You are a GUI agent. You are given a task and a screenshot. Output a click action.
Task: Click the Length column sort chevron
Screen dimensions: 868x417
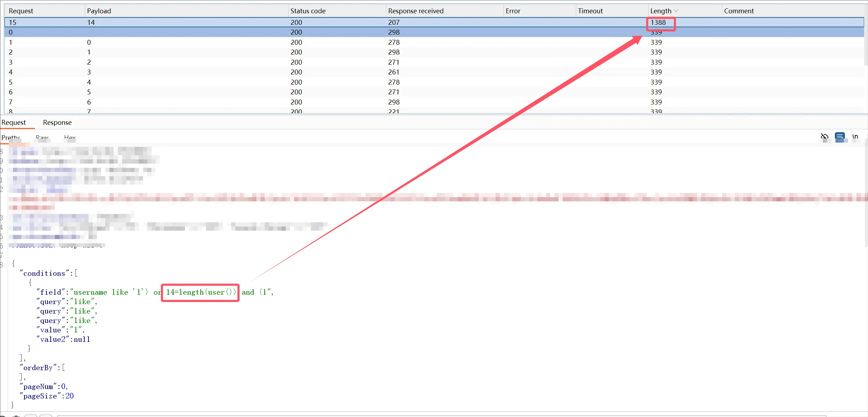click(676, 11)
